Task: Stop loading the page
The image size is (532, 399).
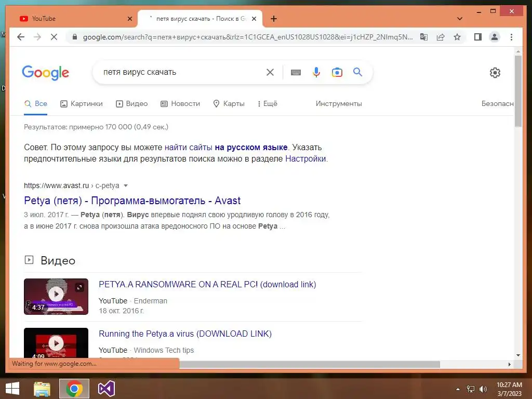Action: point(54,37)
